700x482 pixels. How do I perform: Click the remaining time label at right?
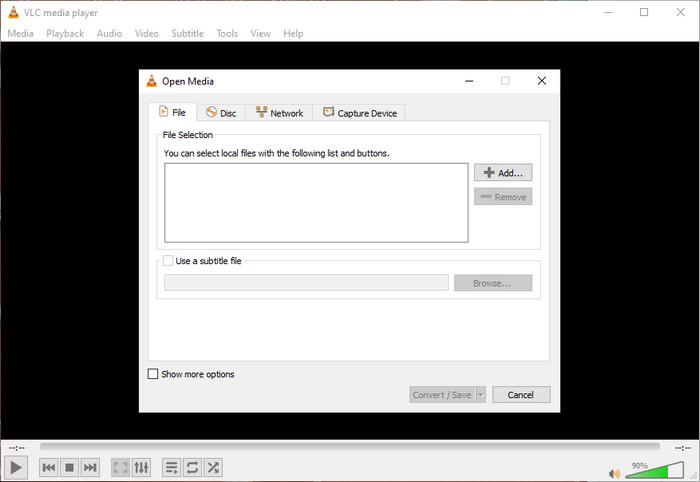683,447
